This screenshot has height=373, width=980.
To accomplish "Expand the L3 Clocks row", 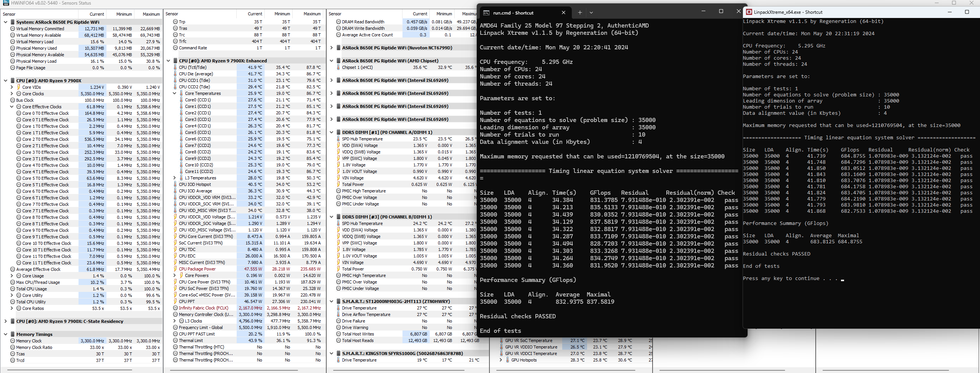I will pyautogui.click(x=175, y=321).
